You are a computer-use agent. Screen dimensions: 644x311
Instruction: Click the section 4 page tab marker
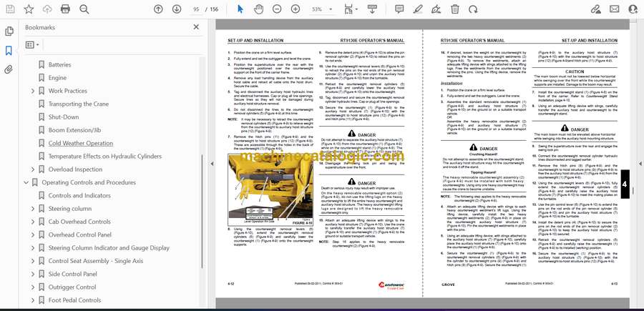[x=624, y=184]
